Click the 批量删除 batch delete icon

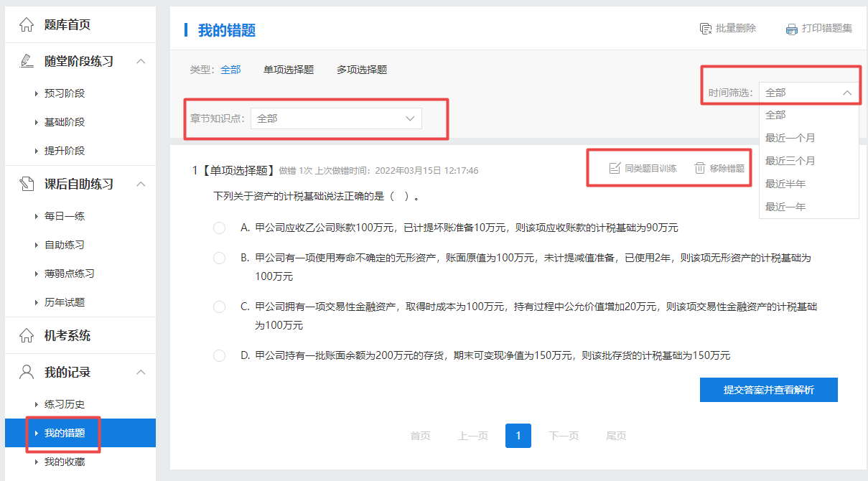point(706,29)
